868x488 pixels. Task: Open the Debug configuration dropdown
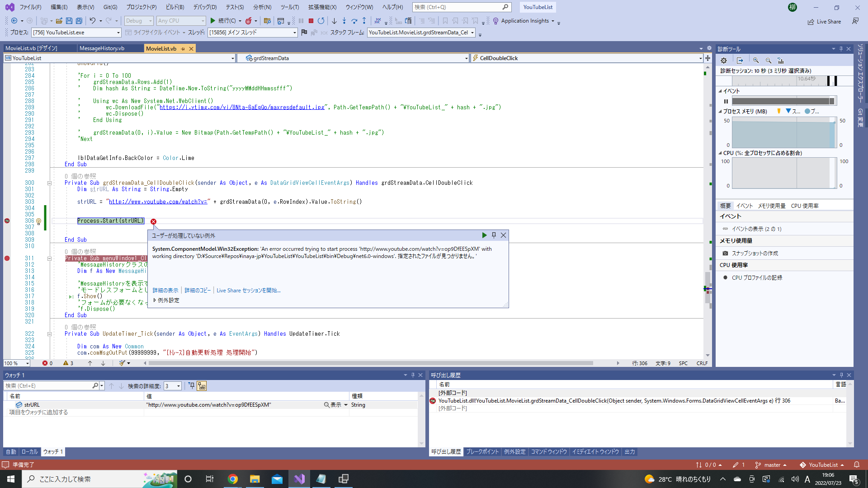pyautogui.click(x=139, y=21)
